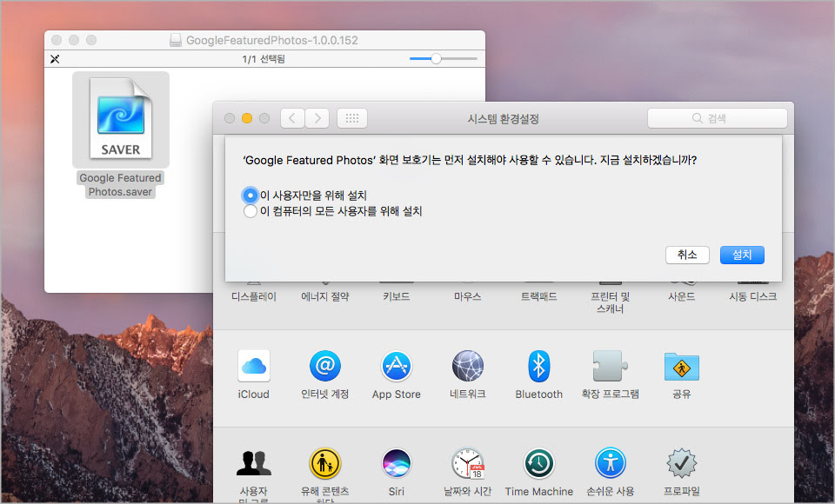The image size is (835, 504).
Task: Open the 손쉬운 사용 accessibility pane
Action: 611,463
